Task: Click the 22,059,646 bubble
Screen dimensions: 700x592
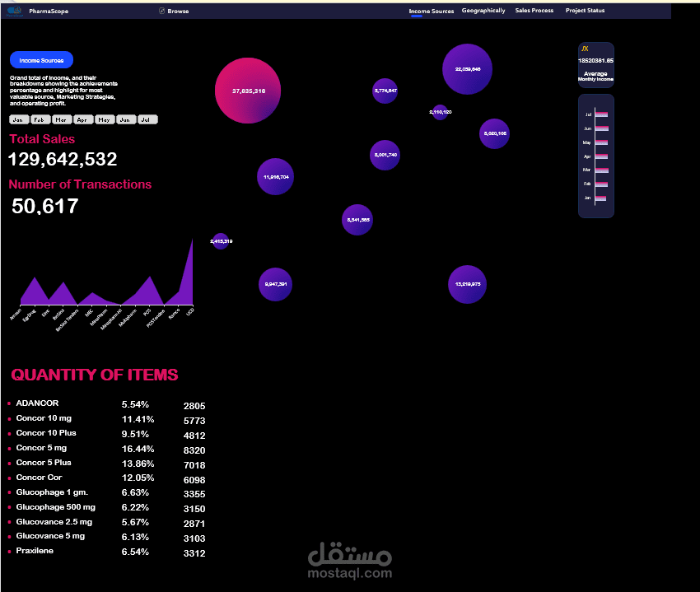Action: tap(468, 69)
